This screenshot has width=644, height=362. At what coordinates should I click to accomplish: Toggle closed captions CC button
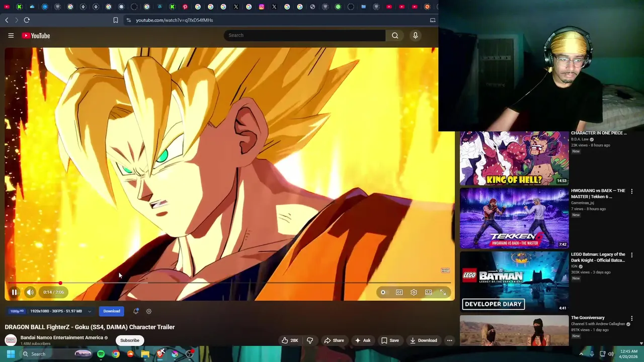tap(399, 292)
